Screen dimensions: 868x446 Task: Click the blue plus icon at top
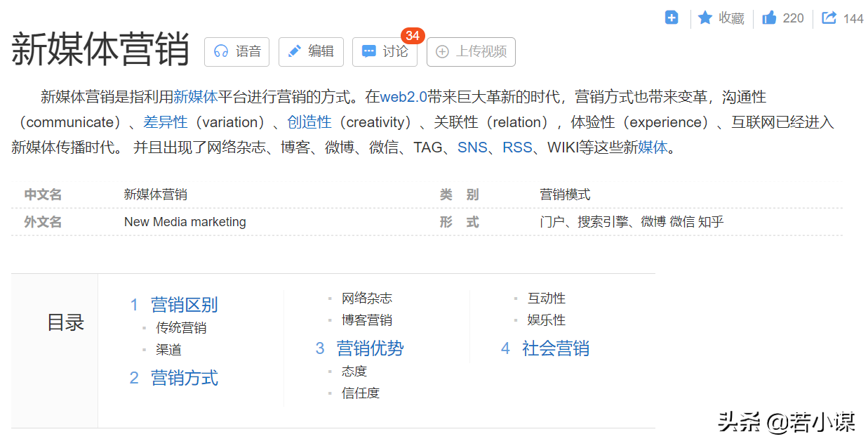pos(672,18)
